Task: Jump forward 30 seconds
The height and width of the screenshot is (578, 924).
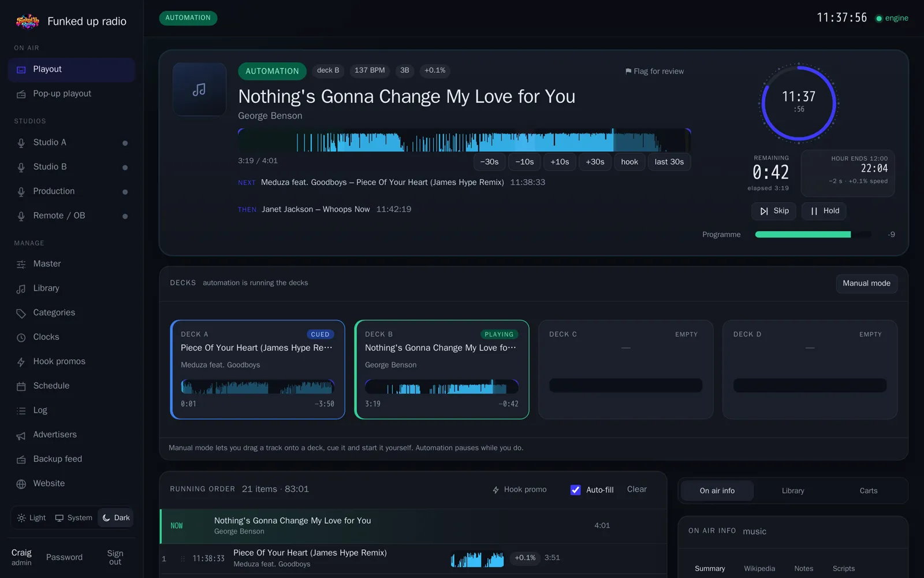Action: [x=595, y=162]
